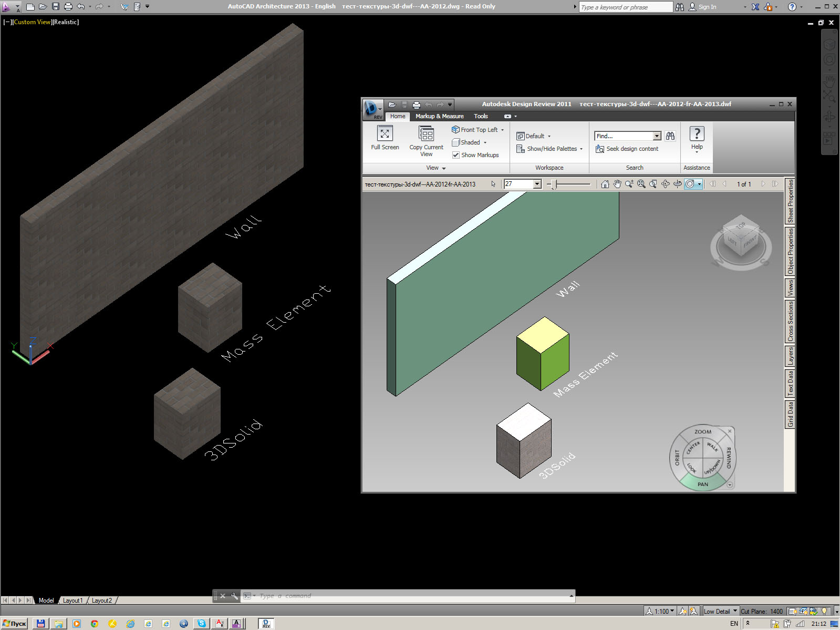This screenshot has width=840, height=630.
Task: Open the 1:100 annotation scale dropdown
Action: pos(660,611)
